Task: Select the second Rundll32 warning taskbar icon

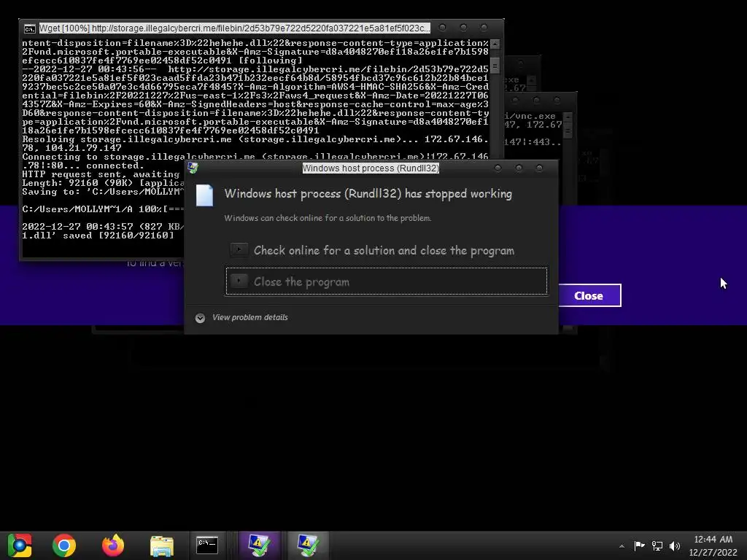Action: click(307, 545)
